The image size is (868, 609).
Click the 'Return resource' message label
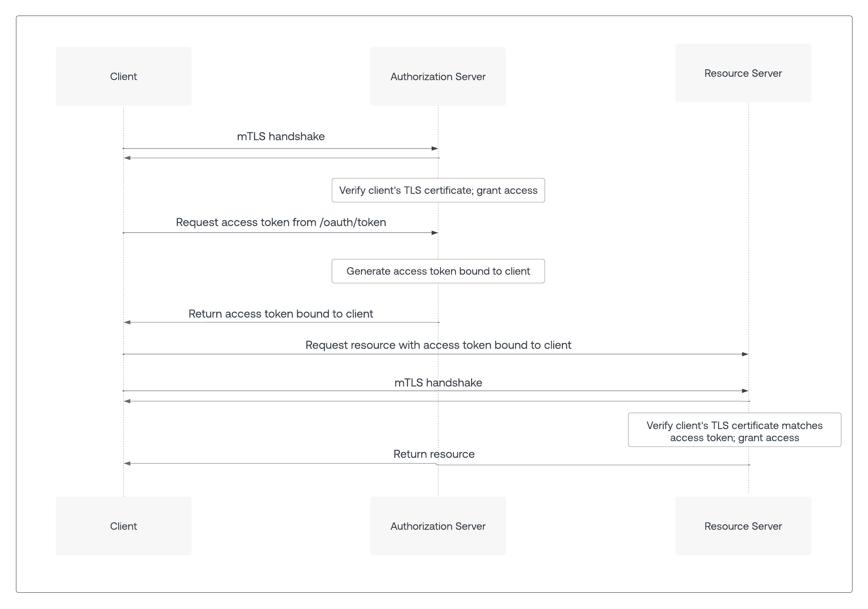tap(434, 454)
